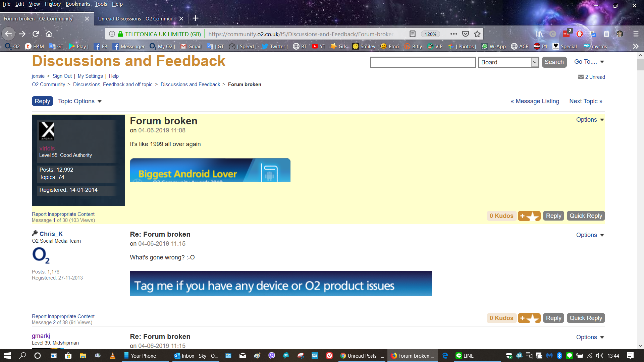Open the Go To.... navigation dropdown
The image size is (644, 362).
[588, 62]
